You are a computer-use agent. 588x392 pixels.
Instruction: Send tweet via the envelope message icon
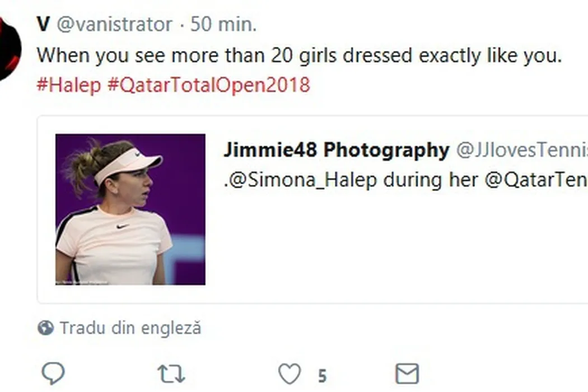point(407,374)
